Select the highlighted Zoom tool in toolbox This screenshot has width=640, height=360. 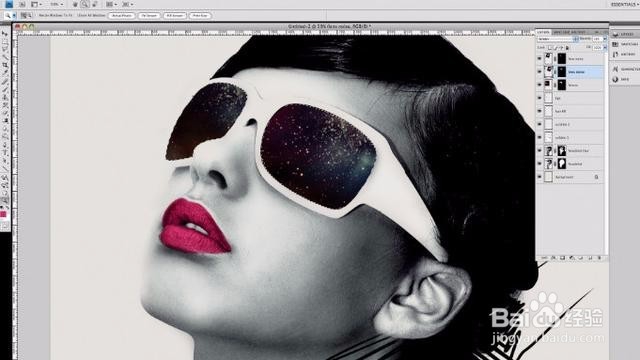(5, 200)
